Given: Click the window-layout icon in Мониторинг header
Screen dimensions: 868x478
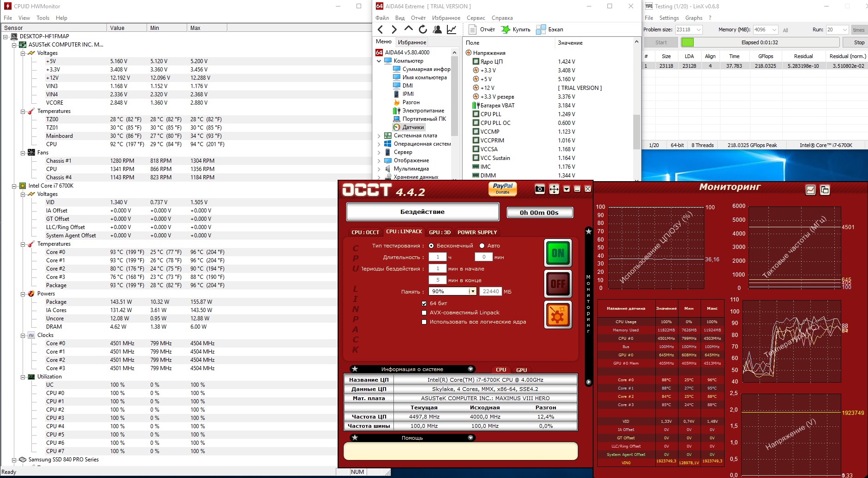Looking at the screenshot, I should coord(825,190).
